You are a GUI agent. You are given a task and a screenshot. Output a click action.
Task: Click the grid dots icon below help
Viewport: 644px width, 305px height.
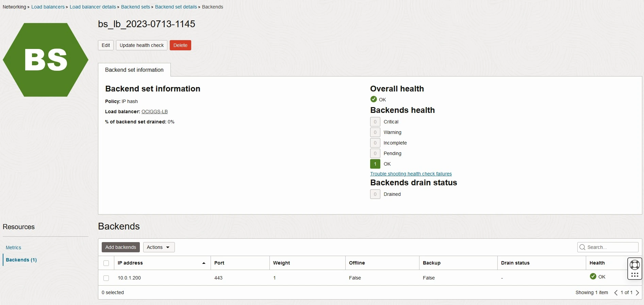635,275
